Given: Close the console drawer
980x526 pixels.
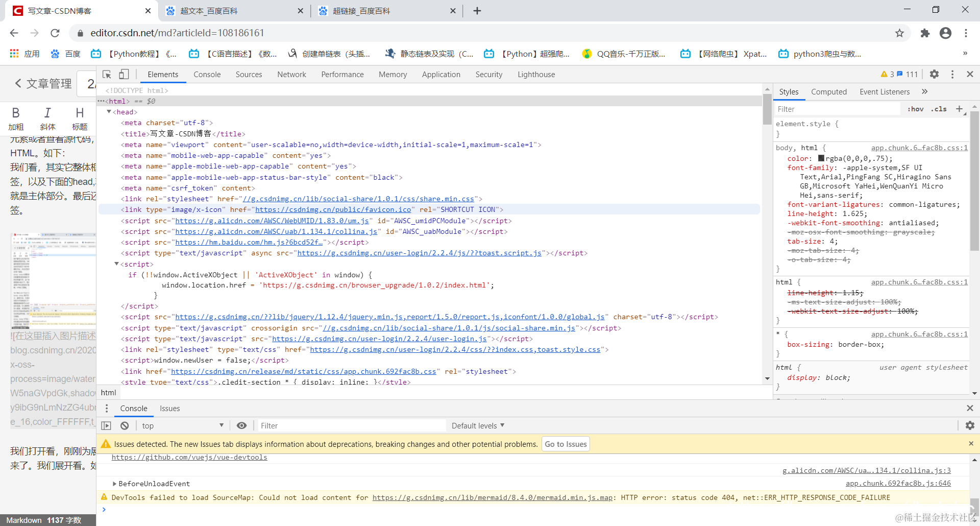Looking at the screenshot, I should coord(970,408).
